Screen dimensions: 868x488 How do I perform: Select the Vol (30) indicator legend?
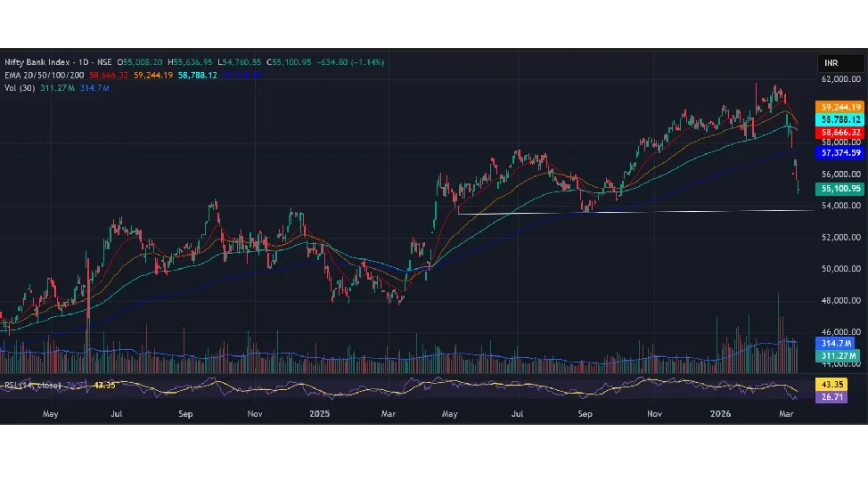[20, 87]
